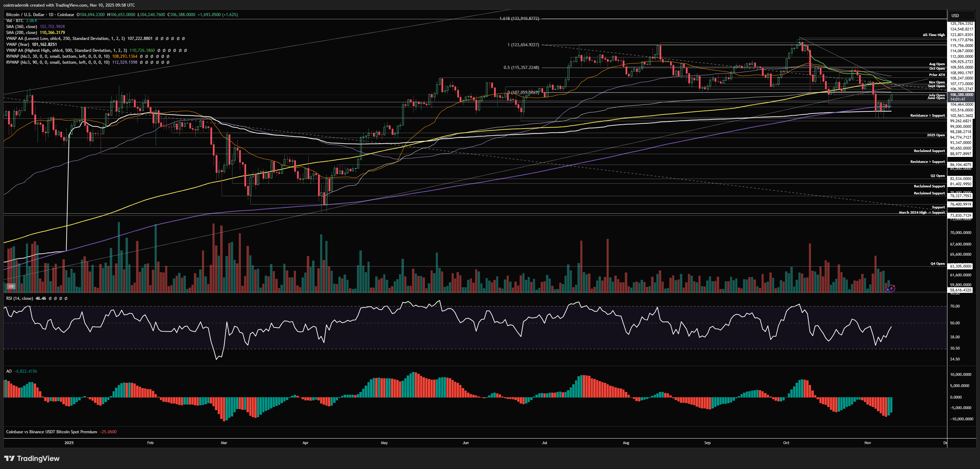Click the VWAP AA Lowest Low legend entry

[65, 39]
